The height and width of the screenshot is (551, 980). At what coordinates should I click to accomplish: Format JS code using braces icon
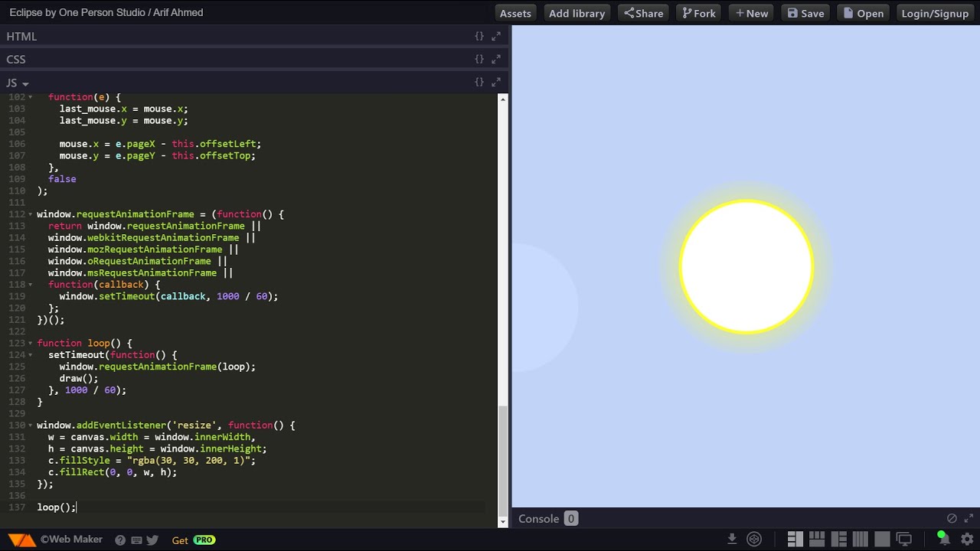(479, 82)
